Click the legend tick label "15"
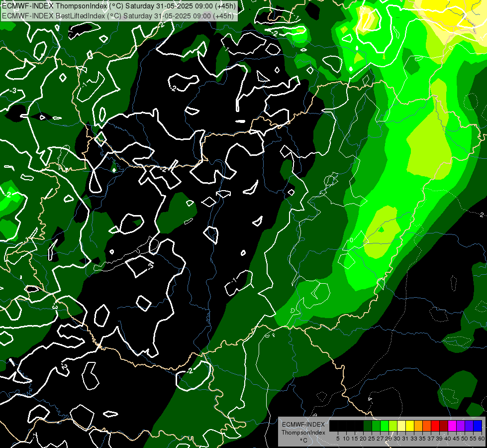The width and height of the screenshot is (487, 448). tap(355, 439)
